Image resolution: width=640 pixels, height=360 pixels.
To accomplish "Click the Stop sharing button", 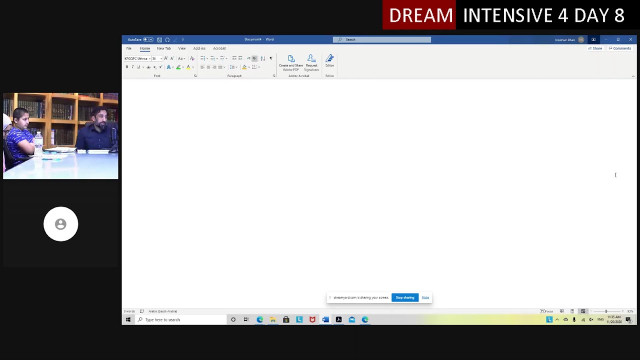I will (405, 298).
